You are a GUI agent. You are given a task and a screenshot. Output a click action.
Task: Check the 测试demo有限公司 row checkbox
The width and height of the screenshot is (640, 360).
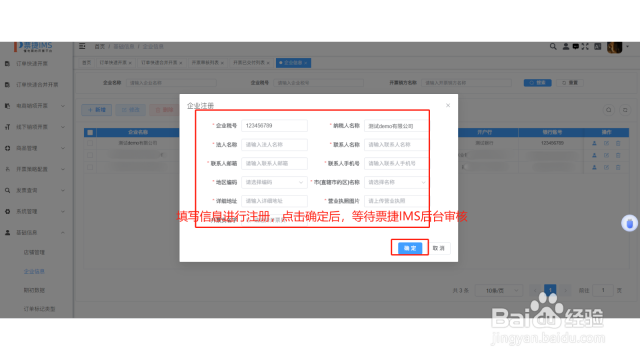[90, 143]
